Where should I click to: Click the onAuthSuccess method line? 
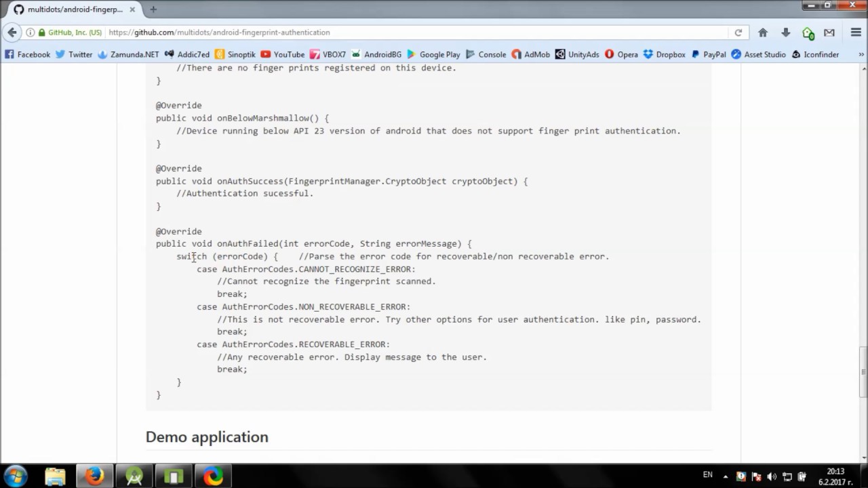point(342,181)
